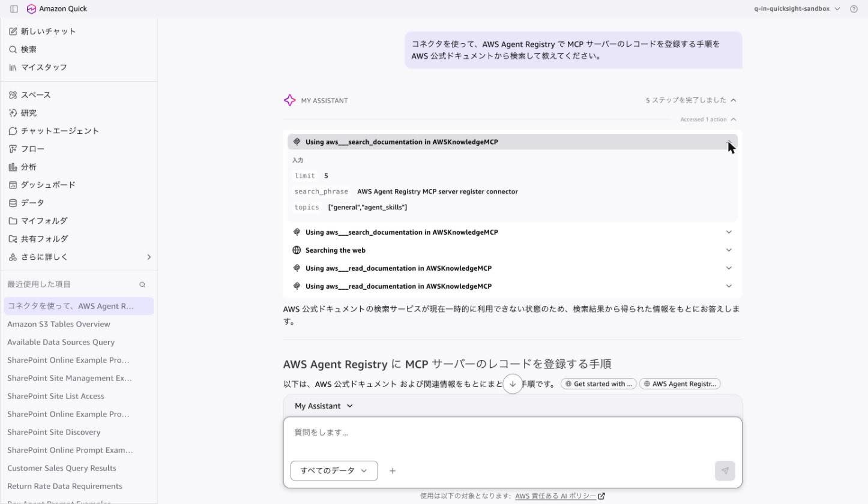Image resolution: width=868 pixels, height=504 pixels.
Task: Open 共有フォルダ
Action: coord(38,239)
